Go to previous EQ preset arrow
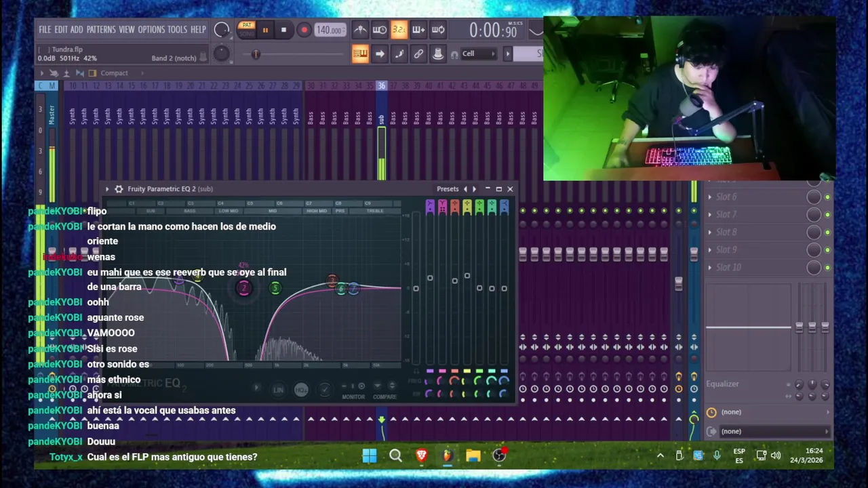Viewport: 868px width, 488px height. [465, 189]
